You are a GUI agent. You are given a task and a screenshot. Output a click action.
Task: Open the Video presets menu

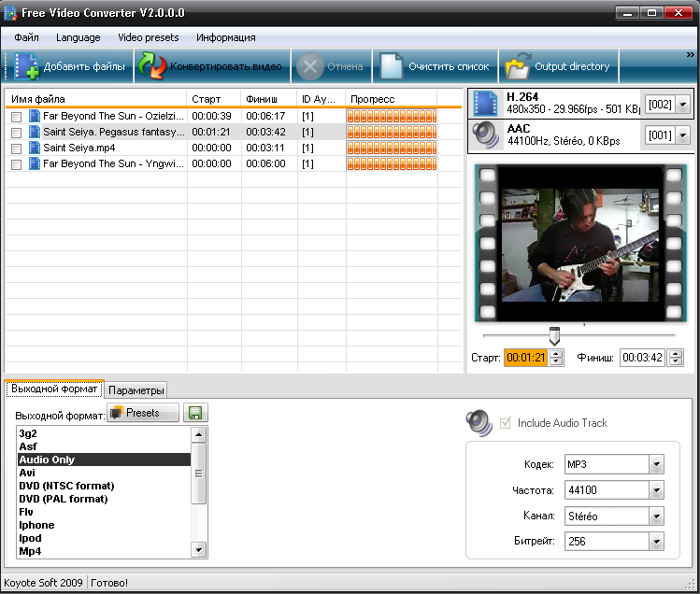[x=149, y=37]
